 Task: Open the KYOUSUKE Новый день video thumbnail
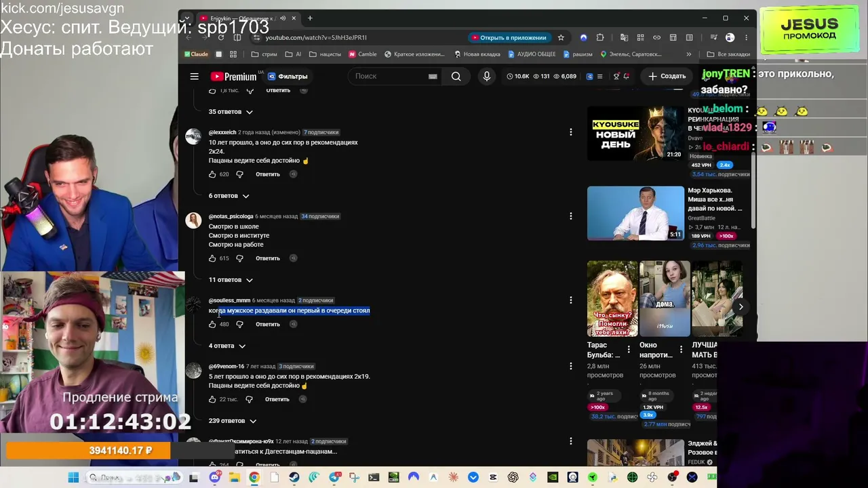(635, 134)
